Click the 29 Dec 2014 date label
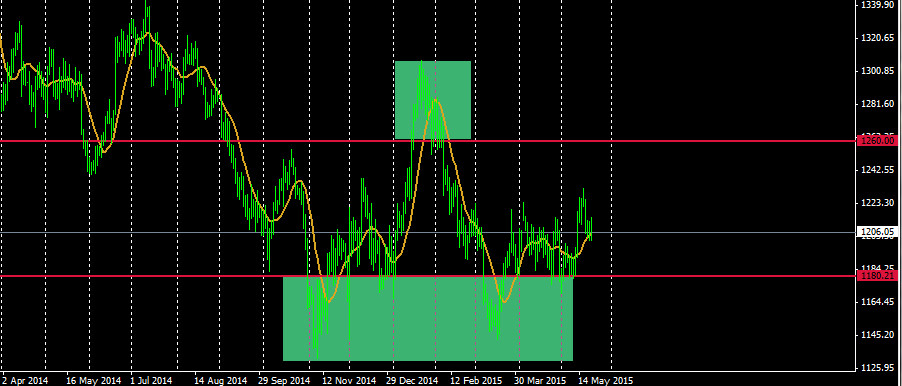The width and height of the screenshot is (902, 386). point(412,381)
